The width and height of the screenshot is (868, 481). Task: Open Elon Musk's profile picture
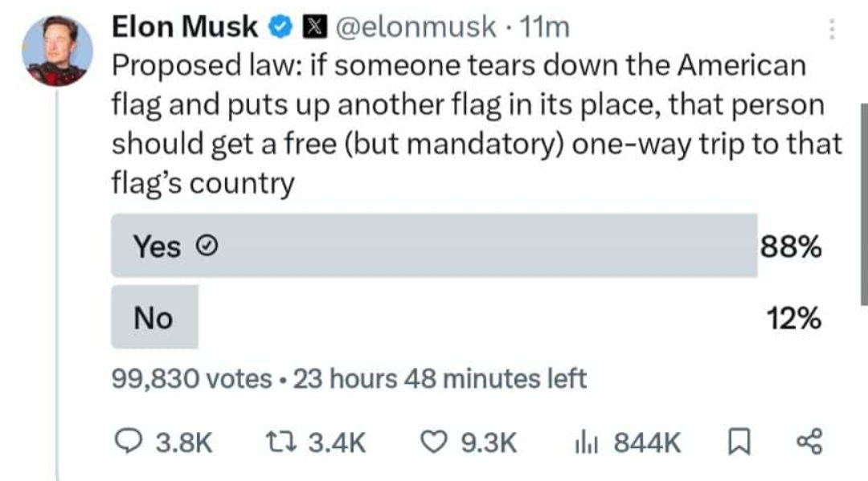coord(56,51)
